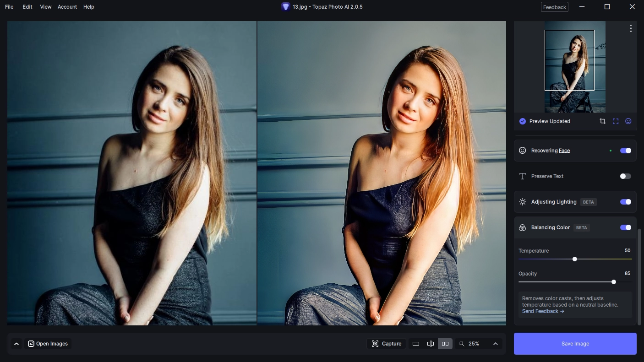Open the View menu
Viewport: 644px width, 362px height.
45,7
